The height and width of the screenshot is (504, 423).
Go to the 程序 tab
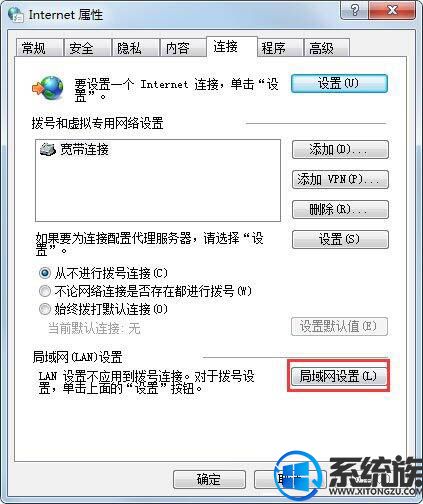coord(280,48)
